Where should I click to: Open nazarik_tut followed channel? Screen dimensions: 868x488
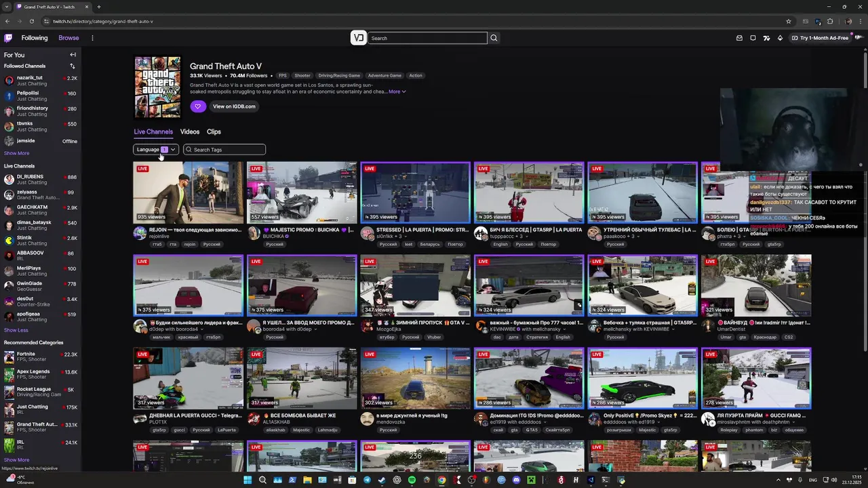click(41, 80)
